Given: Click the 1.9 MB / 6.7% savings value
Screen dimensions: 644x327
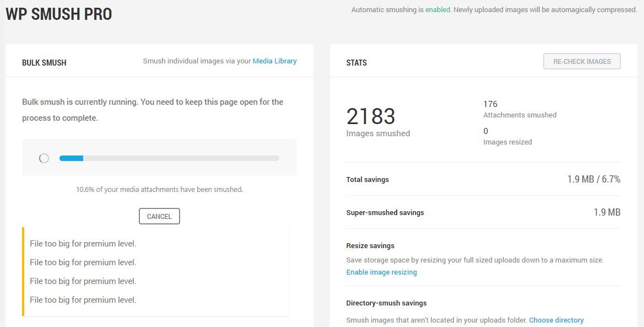Looking at the screenshot, I should 594,179.
